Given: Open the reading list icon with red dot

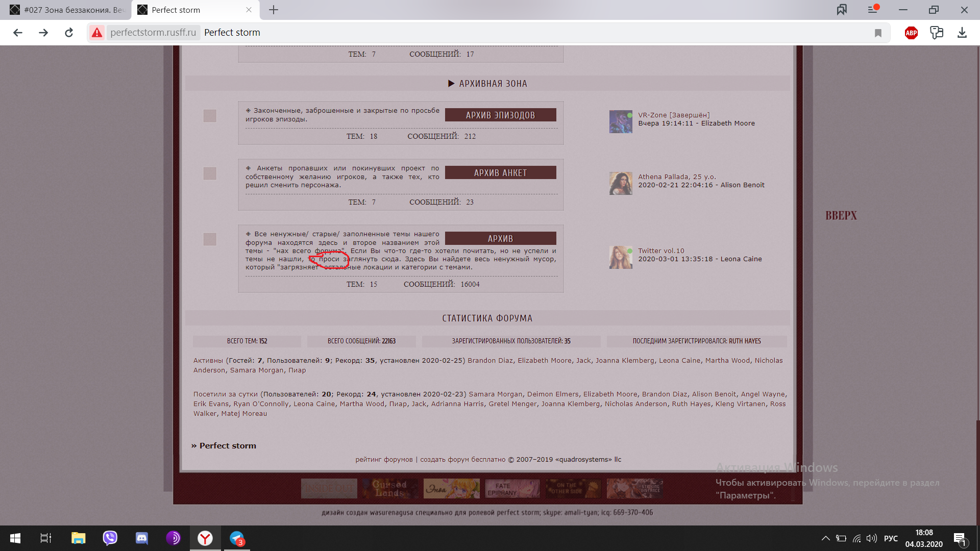Looking at the screenshot, I should pyautogui.click(x=872, y=9).
